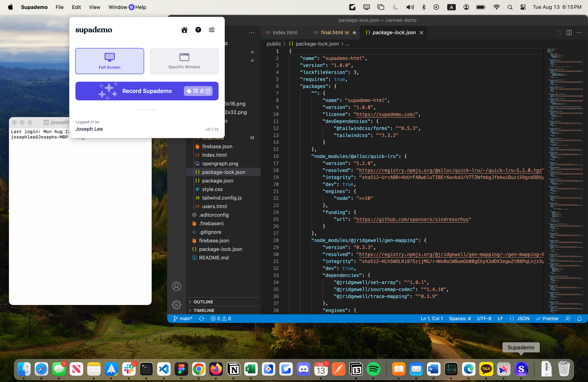
Task: Open the VS Code Accounts icon
Action: (x=176, y=286)
